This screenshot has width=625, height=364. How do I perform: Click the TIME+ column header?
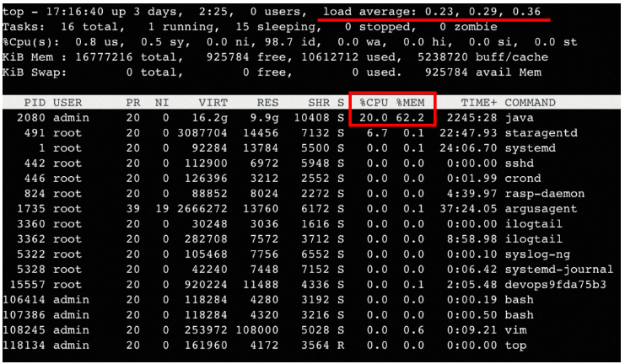pyautogui.click(x=479, y=103)
